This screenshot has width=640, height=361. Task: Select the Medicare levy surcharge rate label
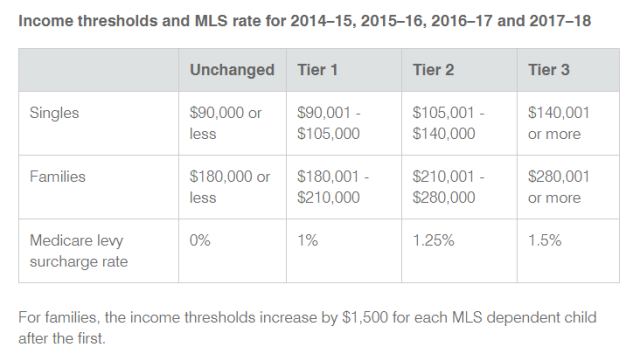coord(79,251)
